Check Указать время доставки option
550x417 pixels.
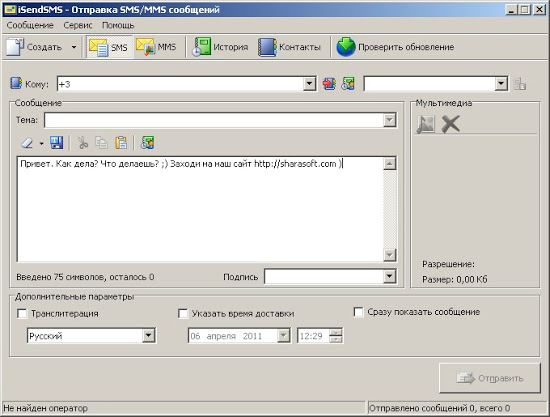183,314
